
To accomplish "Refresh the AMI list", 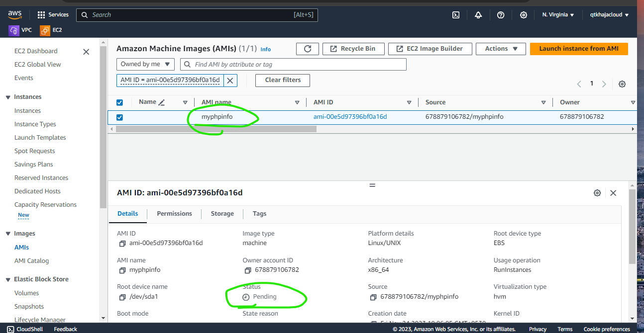I will click(x=308, y=49).
